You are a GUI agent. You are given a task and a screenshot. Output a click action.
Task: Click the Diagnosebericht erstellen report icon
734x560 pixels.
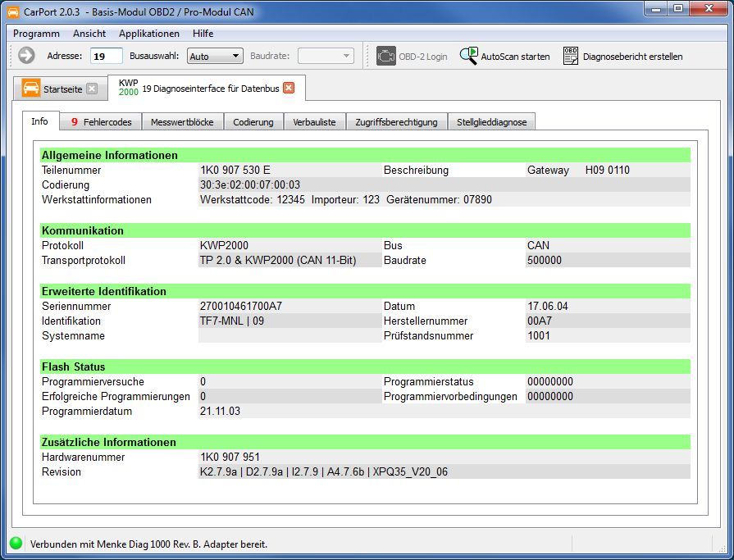[571, 56]
